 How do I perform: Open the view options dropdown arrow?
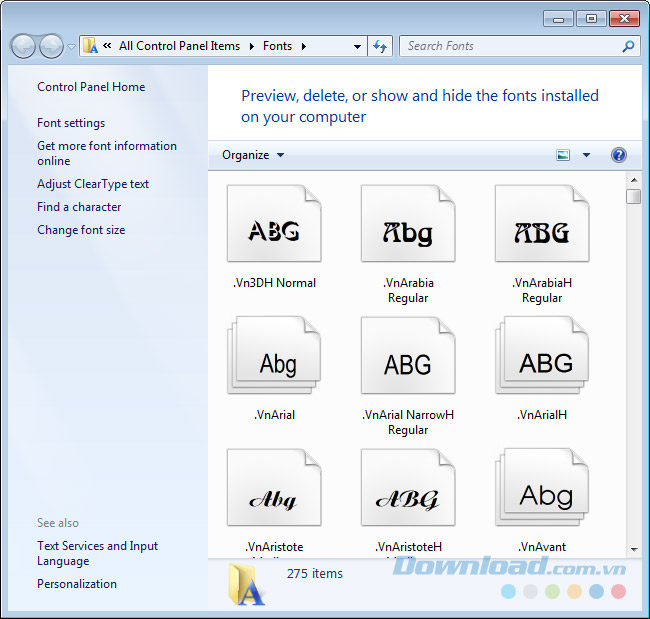tap(586, 155)
